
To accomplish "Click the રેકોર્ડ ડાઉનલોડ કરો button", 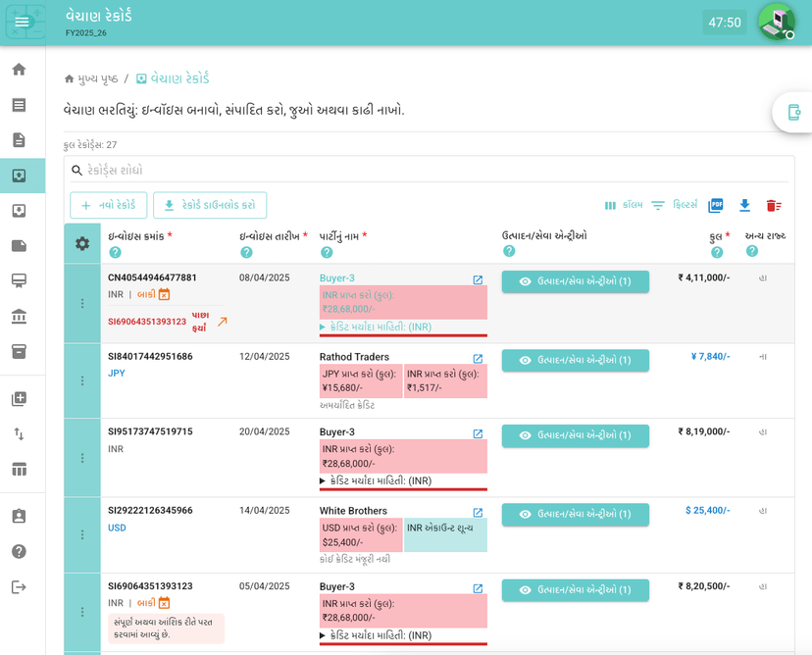I will tap(210, 205).
